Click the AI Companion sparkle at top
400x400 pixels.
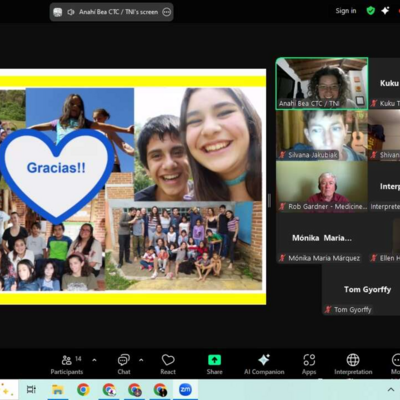(385, 11)
